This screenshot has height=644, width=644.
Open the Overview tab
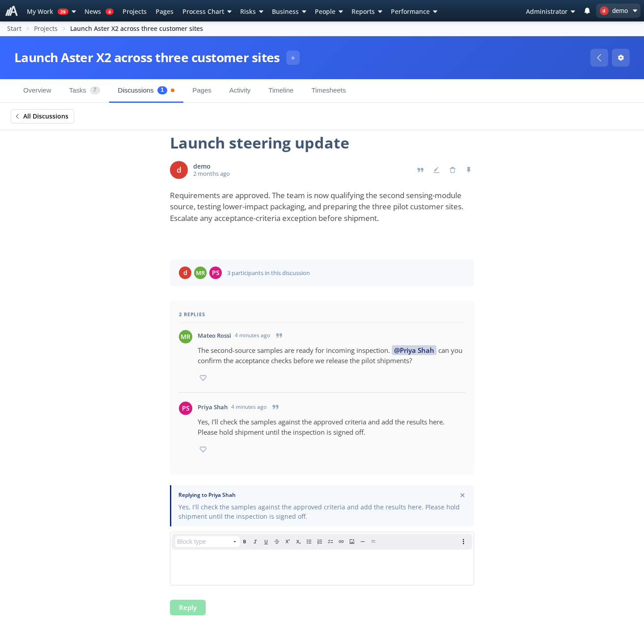(37, 90)
